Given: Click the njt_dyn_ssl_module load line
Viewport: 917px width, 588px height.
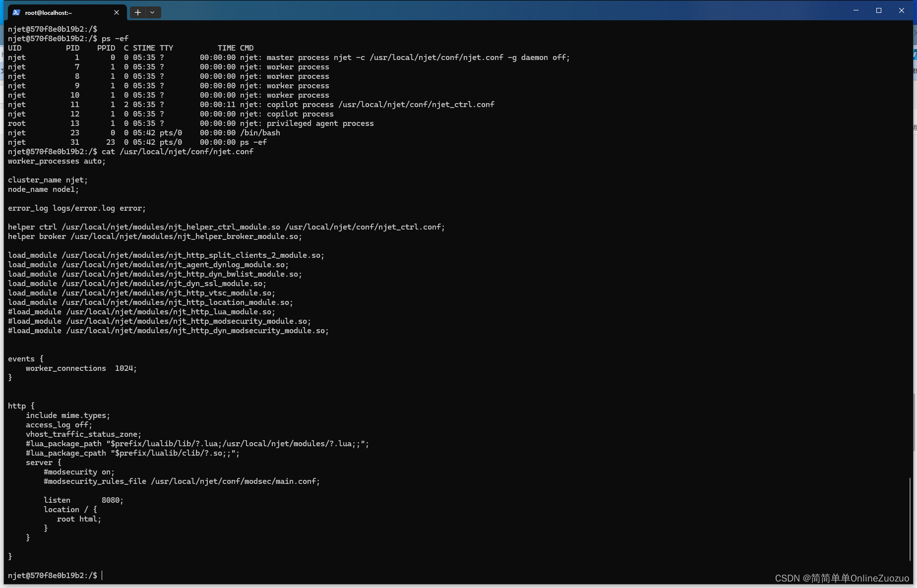Looking at the screenshot, I should pyautogui.click(x=137, y=284).
